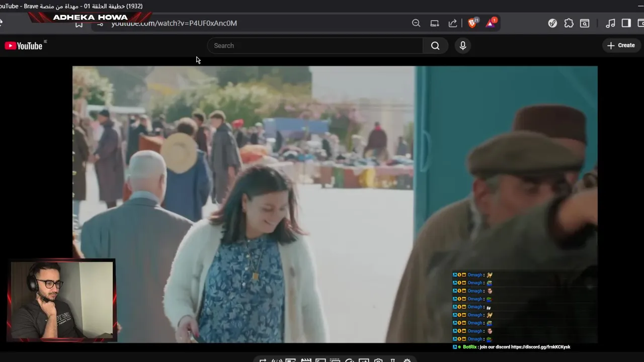Click the window-with-magnifier icon next to the Extensions puzzle

(x=585, y=23)
